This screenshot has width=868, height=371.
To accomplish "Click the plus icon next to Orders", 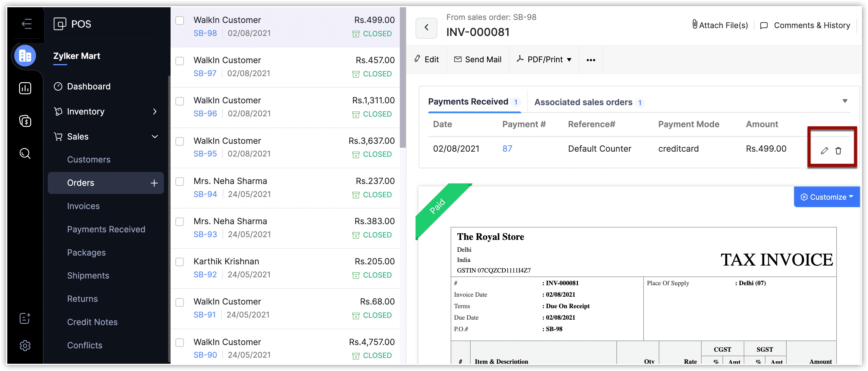I will (x=154, y=183).
